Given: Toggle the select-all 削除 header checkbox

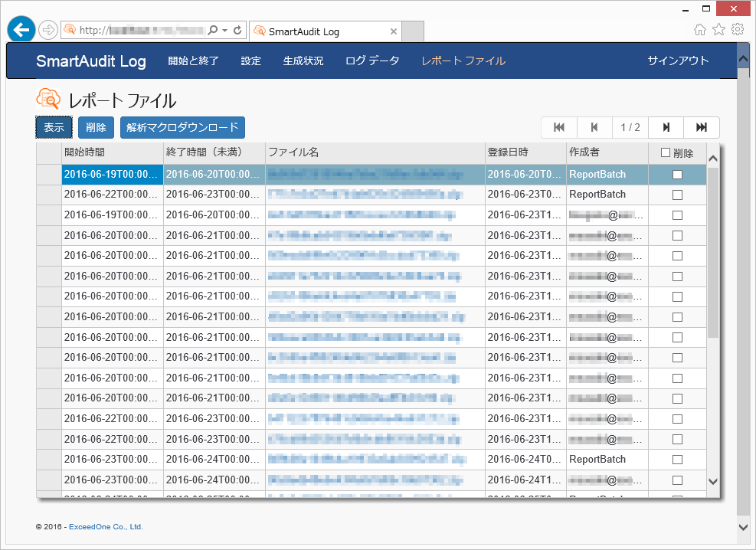Looking at the screenshot, I should tap(666, 152).
